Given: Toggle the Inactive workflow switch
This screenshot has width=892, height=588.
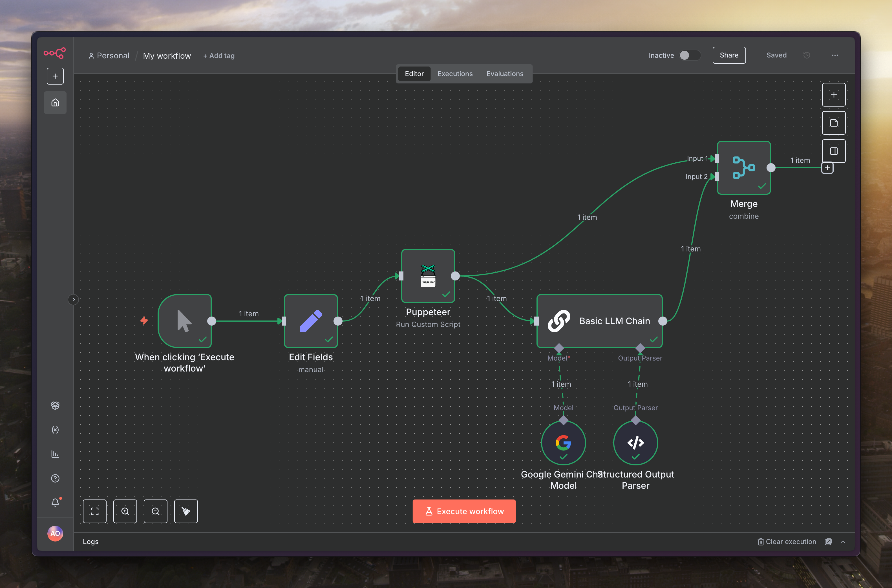Looking at the screenshot, I should point(690,55).
